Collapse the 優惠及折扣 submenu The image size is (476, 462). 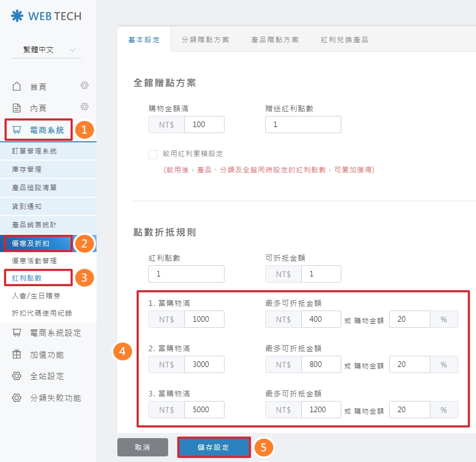click(38, 244)
